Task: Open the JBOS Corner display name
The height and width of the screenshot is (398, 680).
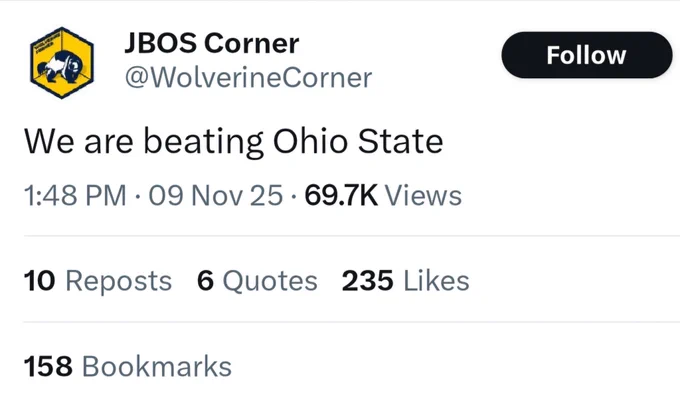Action: point(212,43)
